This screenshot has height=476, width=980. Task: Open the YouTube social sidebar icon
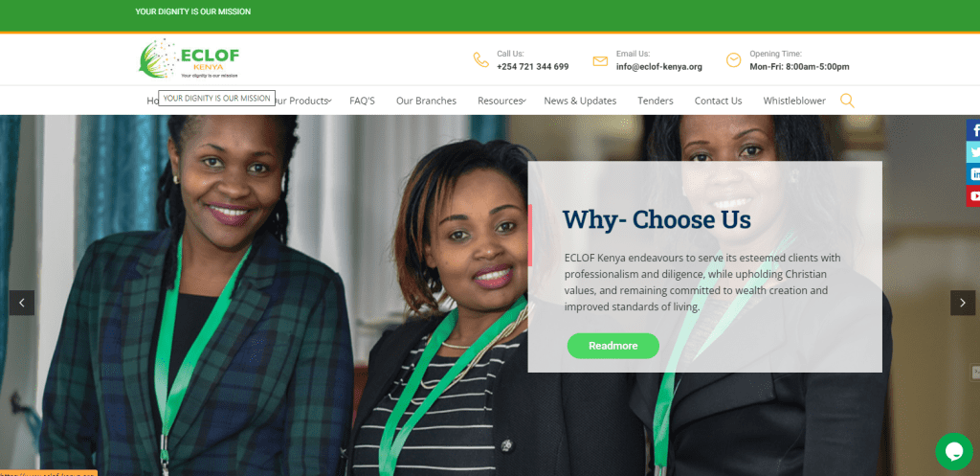(x=973, y=195)
